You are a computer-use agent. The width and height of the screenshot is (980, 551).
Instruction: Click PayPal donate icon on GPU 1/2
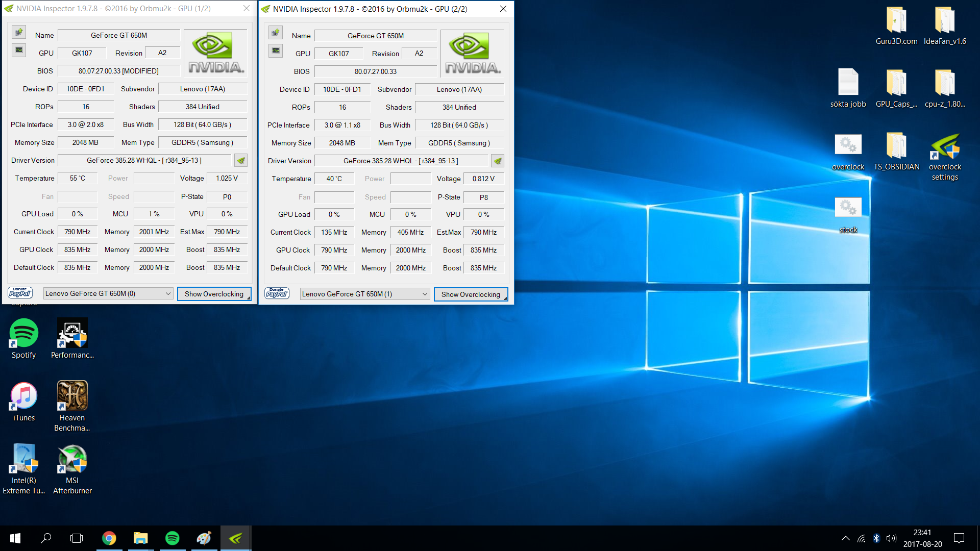pos(20,293)
